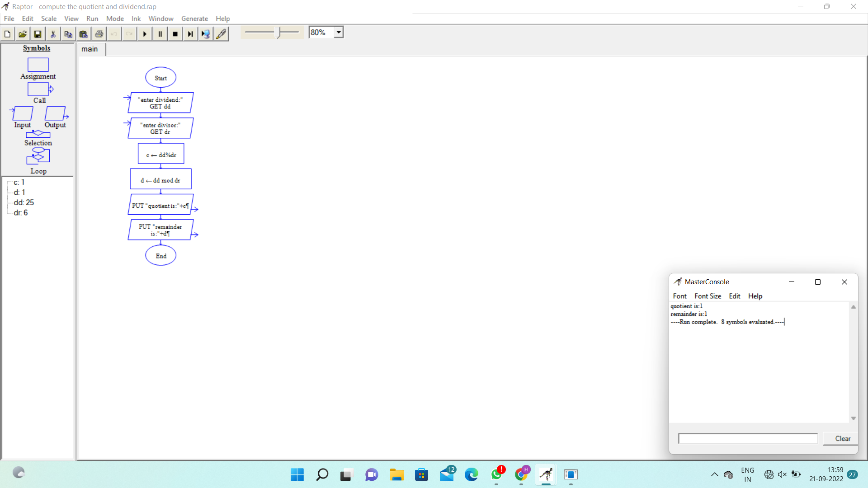Click Step to next shape button
The height and width of the screenshot is (488, 868).
click(190, 34)
